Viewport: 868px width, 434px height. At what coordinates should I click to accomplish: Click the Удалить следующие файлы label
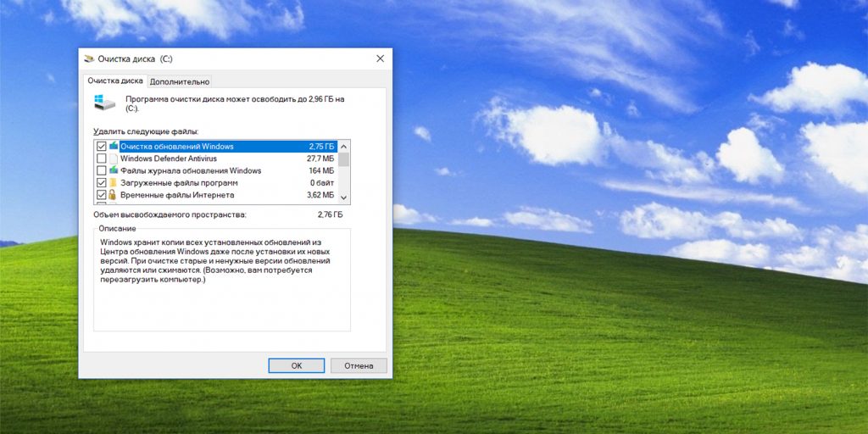[x=146, y=131]
